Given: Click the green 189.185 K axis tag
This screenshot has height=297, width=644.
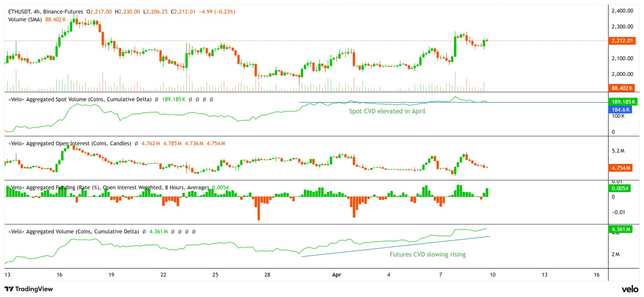Looking at the screenshot, I should [x=623, y=102].
